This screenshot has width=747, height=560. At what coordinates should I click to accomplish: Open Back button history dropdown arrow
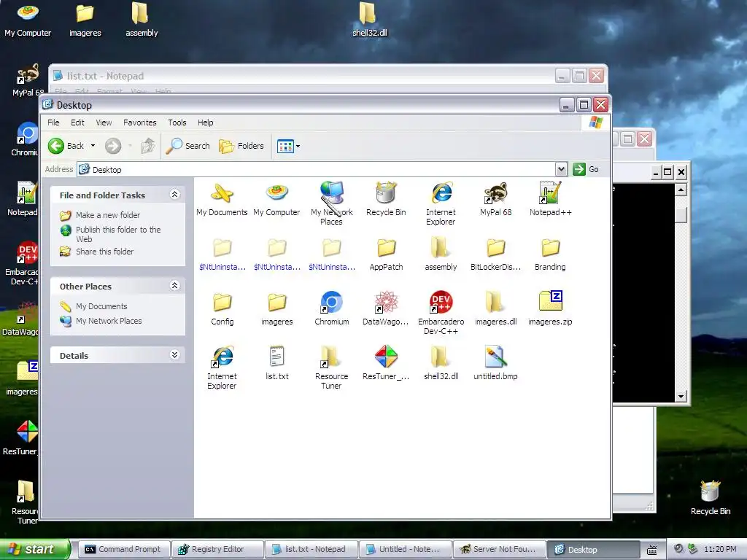pyautogui.click(x=93, y=146)
